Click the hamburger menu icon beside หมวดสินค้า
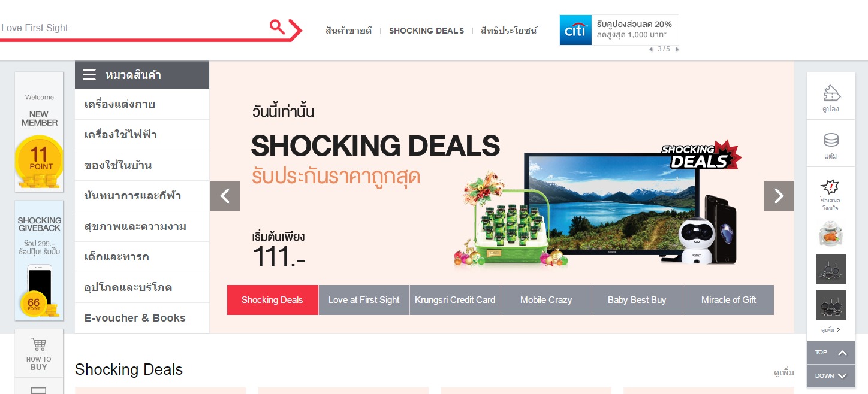Image resolution: width=868 pixels, height=394 pixels. pos(89,75)
